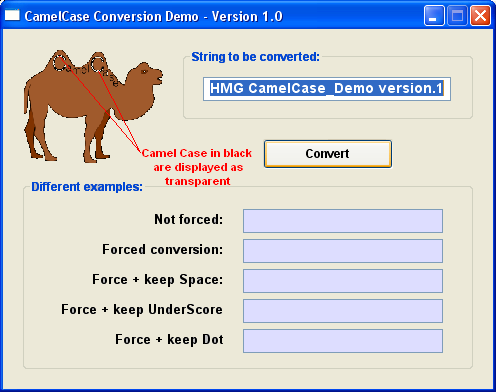Focus the string to be converted field
The width and height of the screenshot is (496, 392).
coord(327,89)
